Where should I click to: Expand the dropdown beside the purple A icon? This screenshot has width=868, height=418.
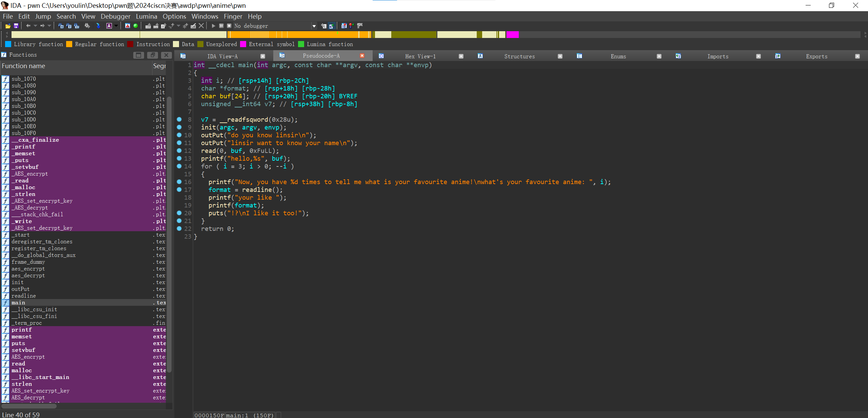click(116, 26)
